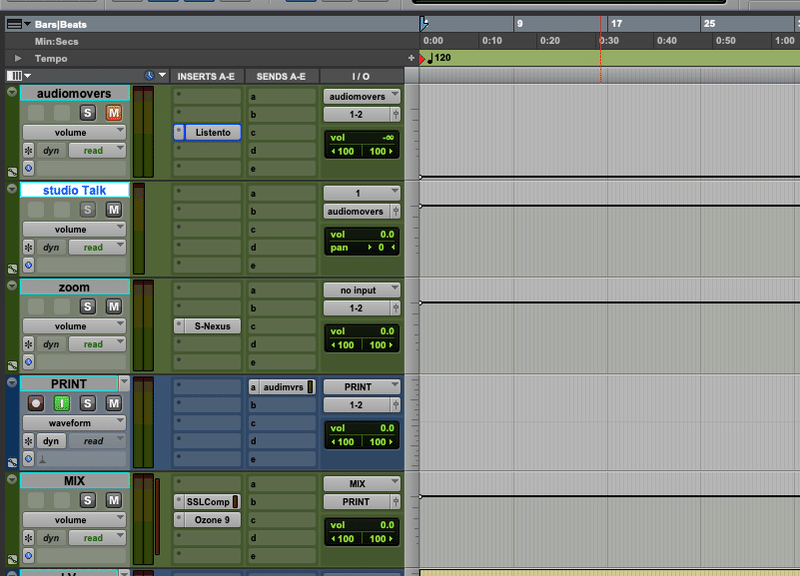
Task: Click freeze snowflake icon on audiomovers track
Action: [x=29, y=151]
